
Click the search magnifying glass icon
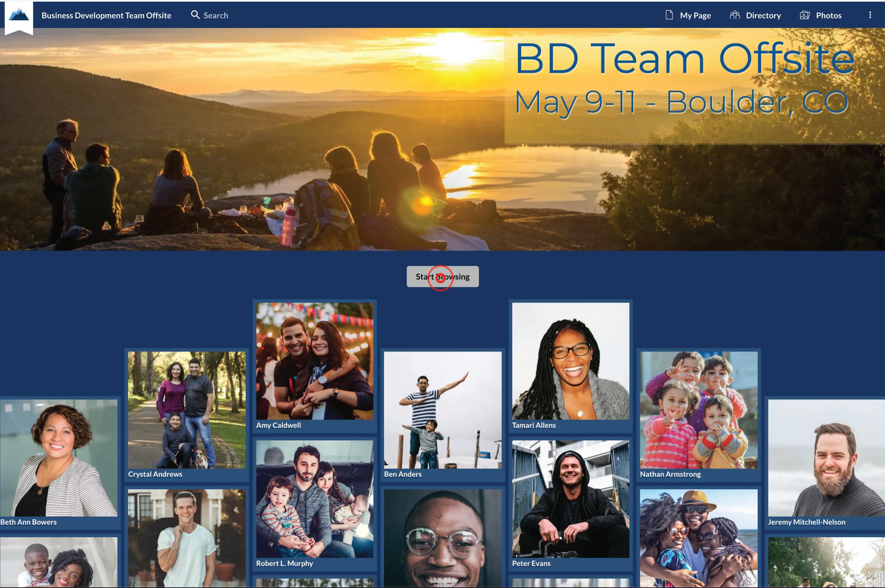point(195,15)
